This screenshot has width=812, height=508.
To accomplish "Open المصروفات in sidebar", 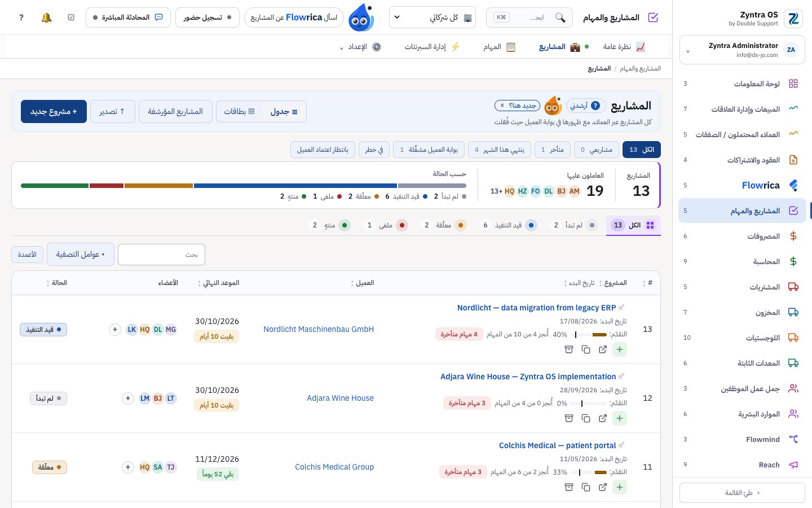I will [x=742, y=236].
